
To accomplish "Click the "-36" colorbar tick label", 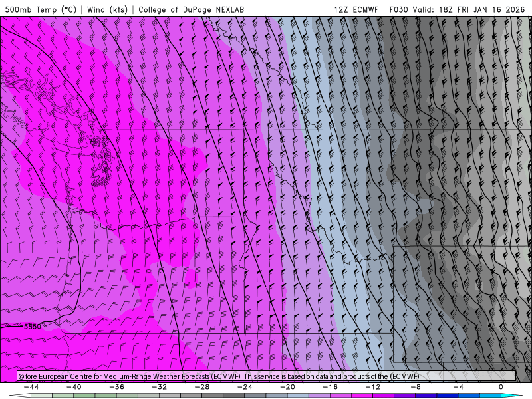I will pos(116,387).
